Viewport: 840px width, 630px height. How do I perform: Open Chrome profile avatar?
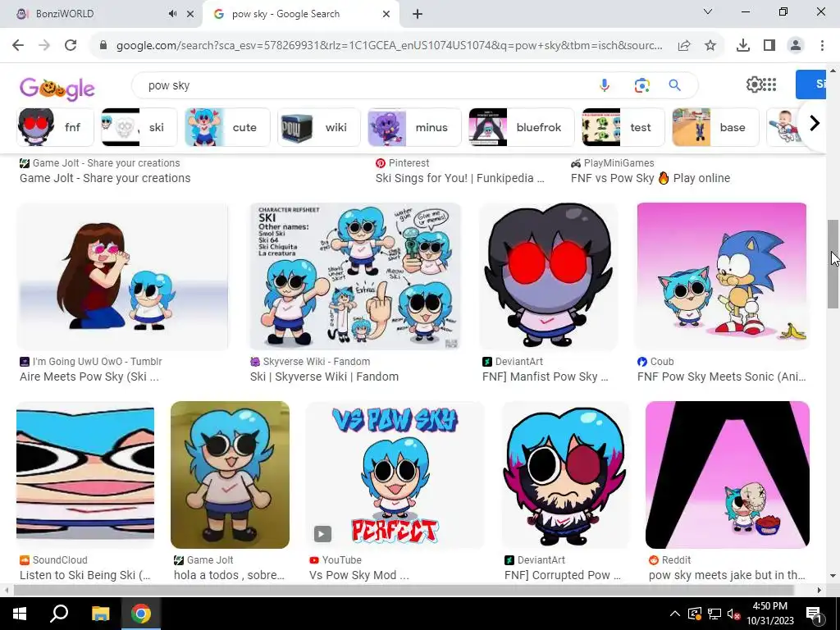click(796, 46)
